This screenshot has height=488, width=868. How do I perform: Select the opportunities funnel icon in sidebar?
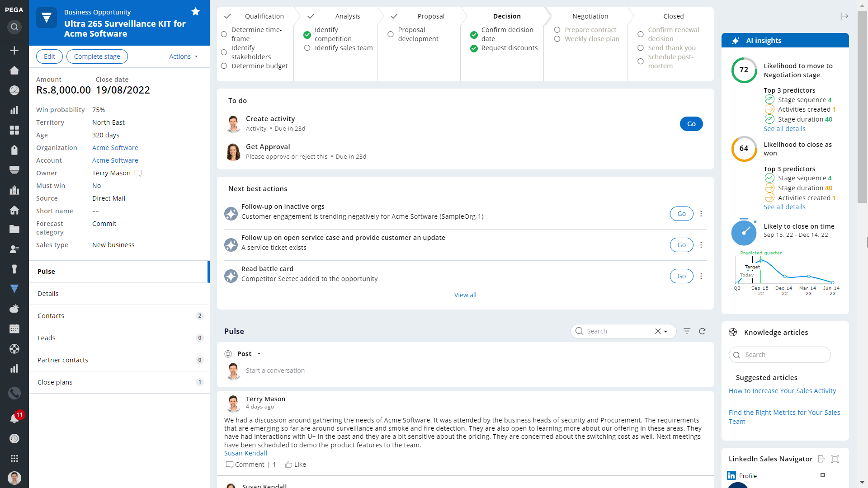(14, 289)
